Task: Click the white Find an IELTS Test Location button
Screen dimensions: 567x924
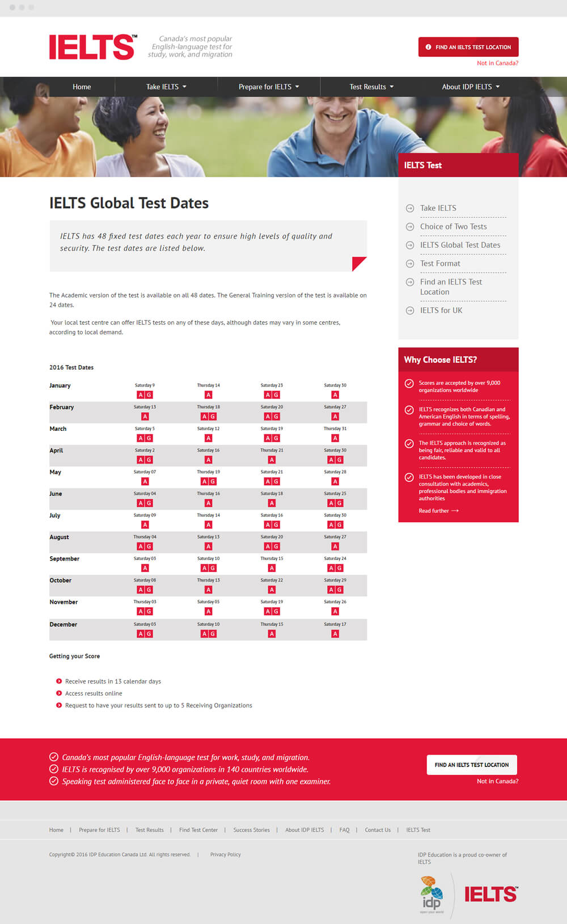Action: click(x=472, y=765)
